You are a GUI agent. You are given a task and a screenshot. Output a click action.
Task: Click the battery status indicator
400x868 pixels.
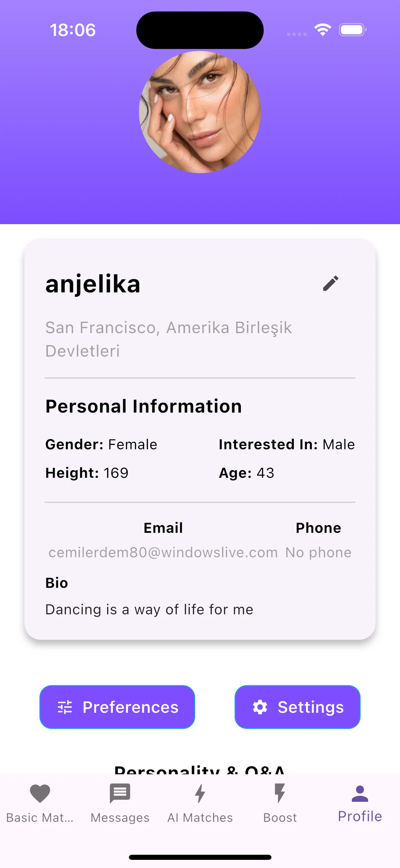[353, 30]
